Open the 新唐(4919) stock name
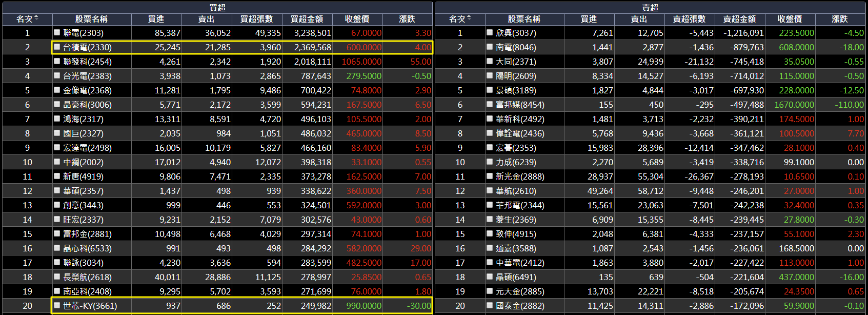Image resolution: width=868 pixels, height=315 pixels. pyautogui.click(x=83, y=176)
